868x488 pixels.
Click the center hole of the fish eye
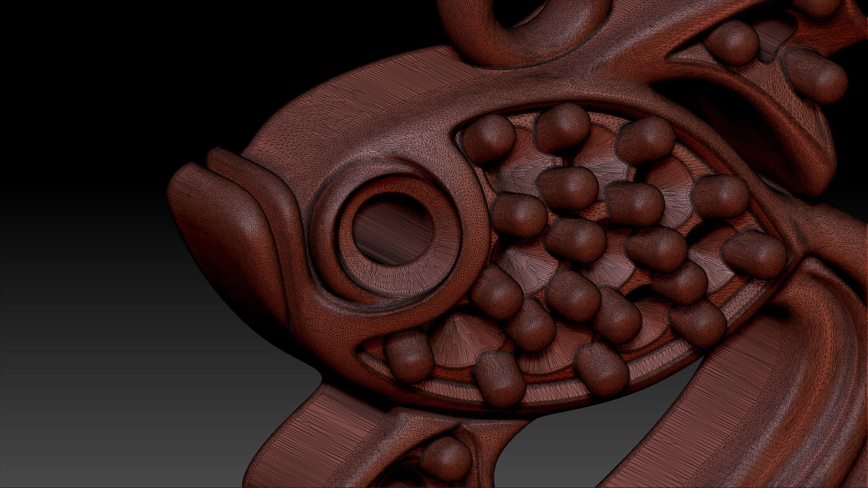tap(392, 229)
